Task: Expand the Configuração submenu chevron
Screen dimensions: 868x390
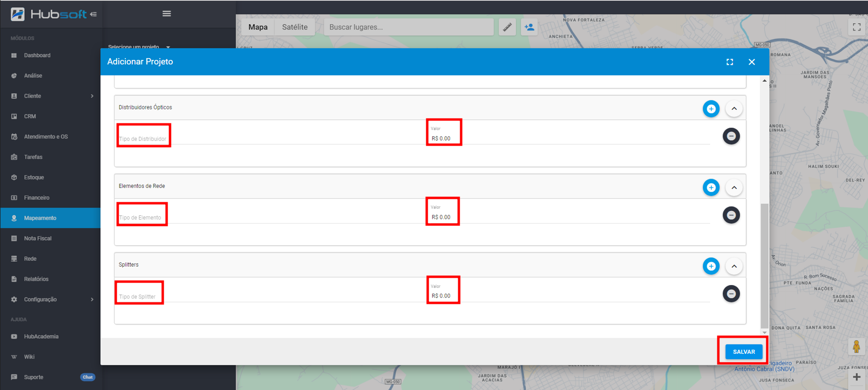Action: point(92,299)
